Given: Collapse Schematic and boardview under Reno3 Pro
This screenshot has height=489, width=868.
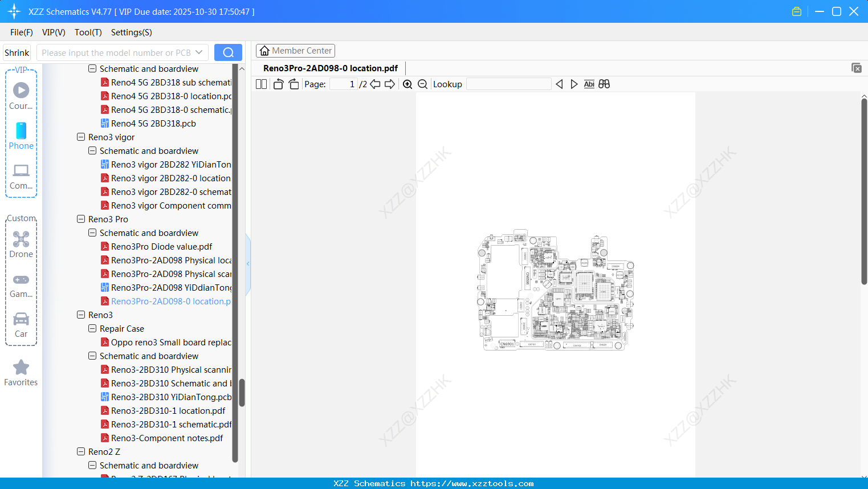Looking at the screenshot, I should pyautogui.click(x=92, y=233).
